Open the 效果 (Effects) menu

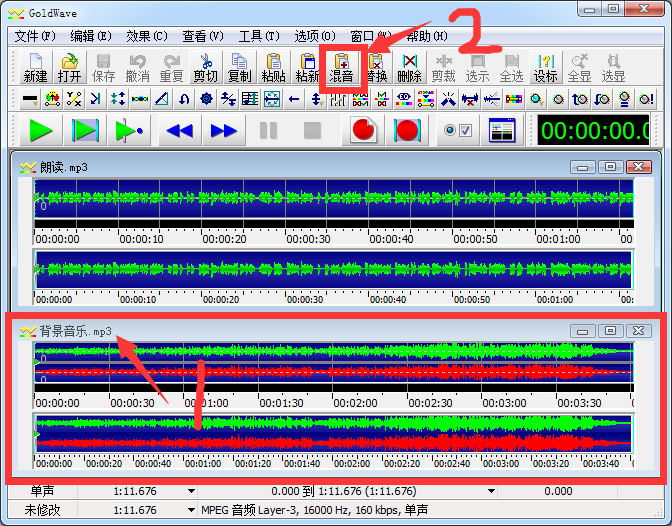click(x=146, y=36)
